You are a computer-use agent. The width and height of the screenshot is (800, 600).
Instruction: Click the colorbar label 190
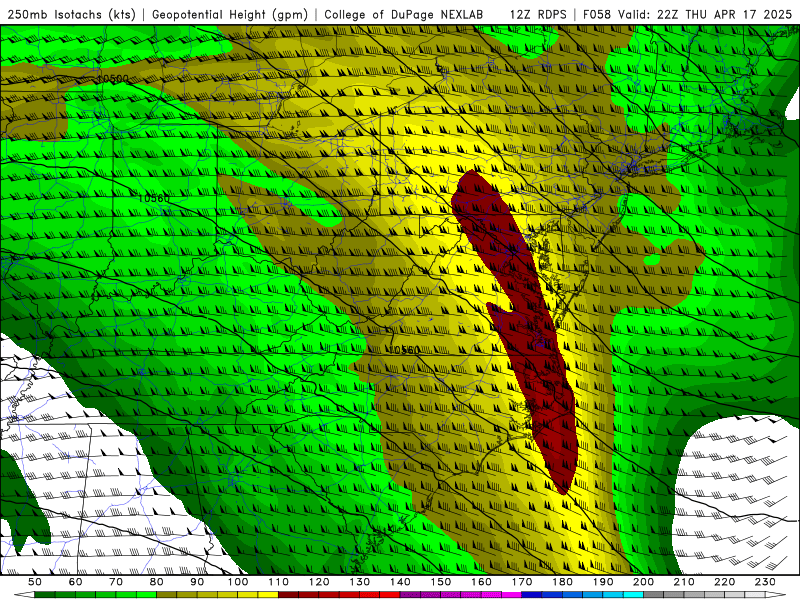tap(603, 582)
